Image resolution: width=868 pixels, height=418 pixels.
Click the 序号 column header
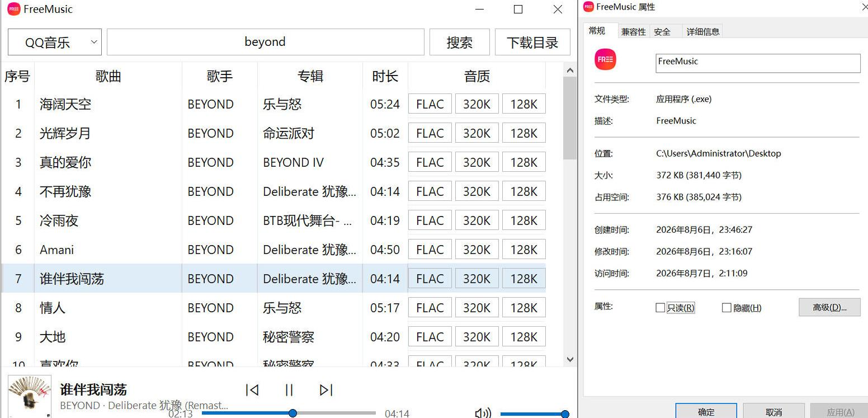tap(17, 76)
